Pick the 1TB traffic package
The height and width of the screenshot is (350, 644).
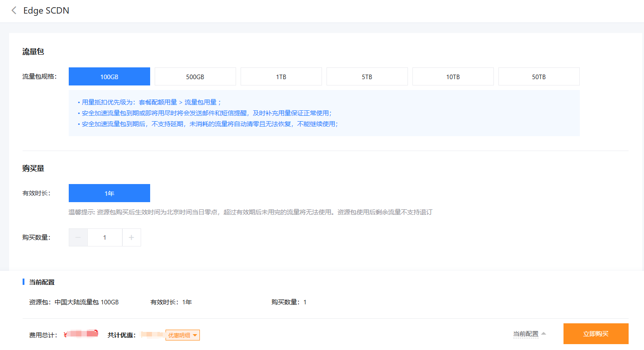point(281,77)
